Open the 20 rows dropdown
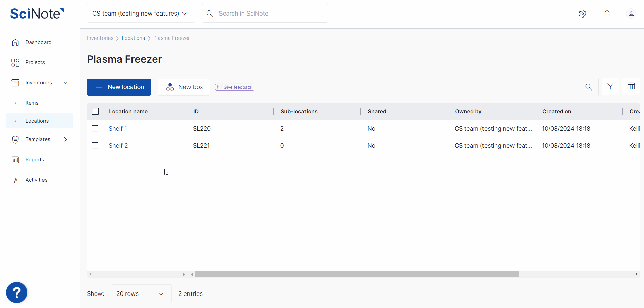Image resolution: width=644 pixels, height=308 pixels. [141, 294]
